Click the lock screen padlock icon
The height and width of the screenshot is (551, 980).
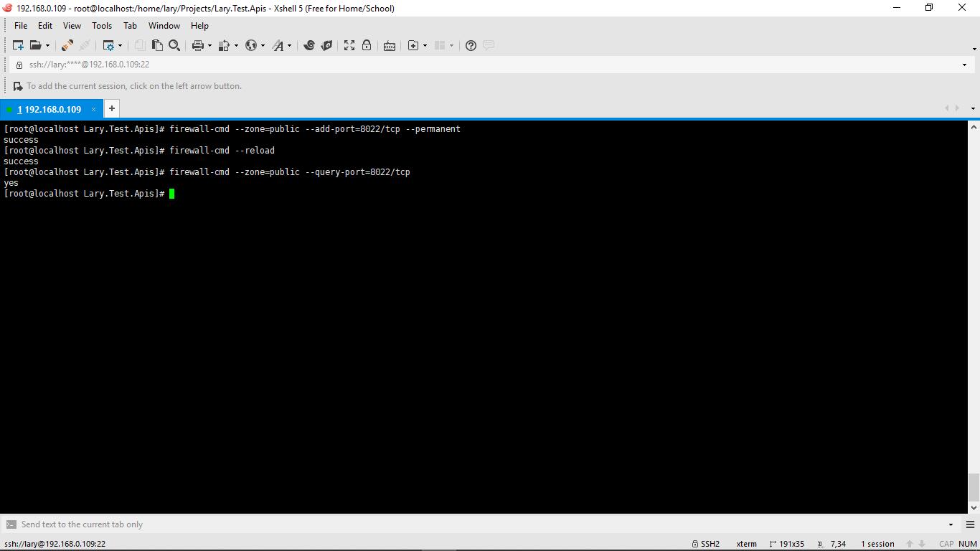pos(367,45)
